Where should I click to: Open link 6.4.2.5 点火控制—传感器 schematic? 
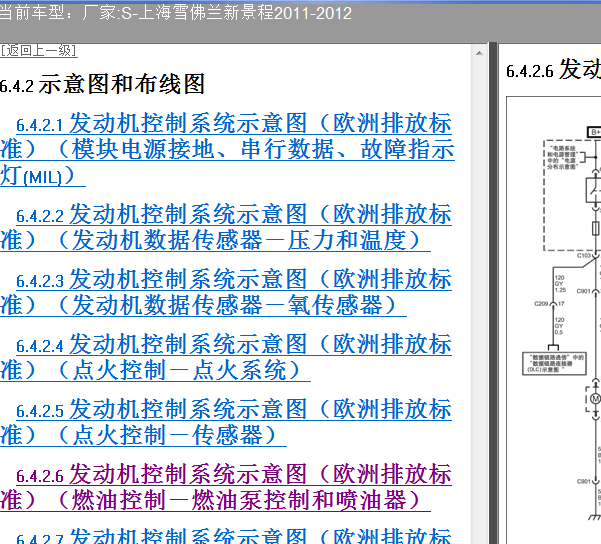click(x=226, y=422)
